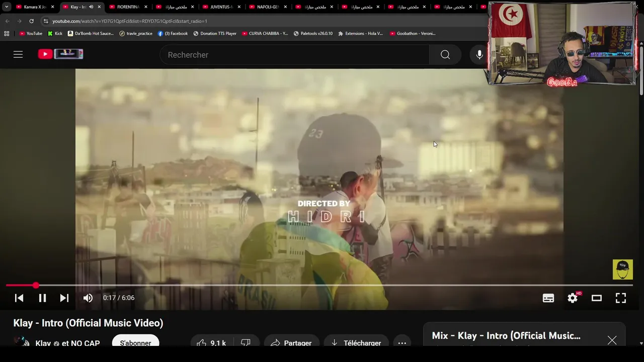
Task: Switch to the Kamara X tab
Action: point(35,7)
